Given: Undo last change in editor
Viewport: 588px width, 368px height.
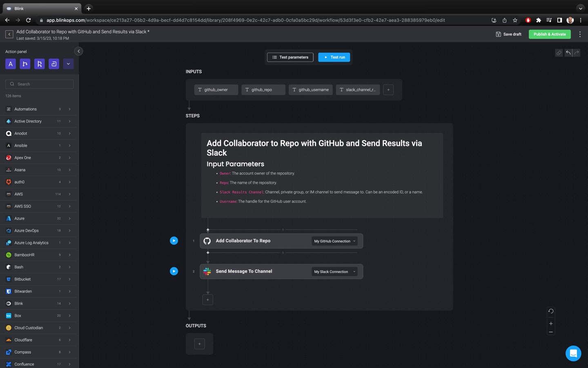Looking at the screenshot, I should pyautogui.click(x=568, y=53).
